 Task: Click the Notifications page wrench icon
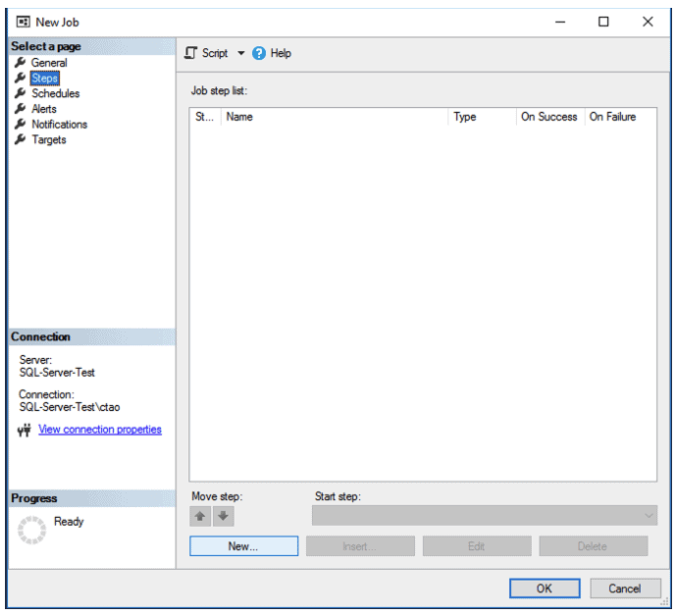point(20,125)
